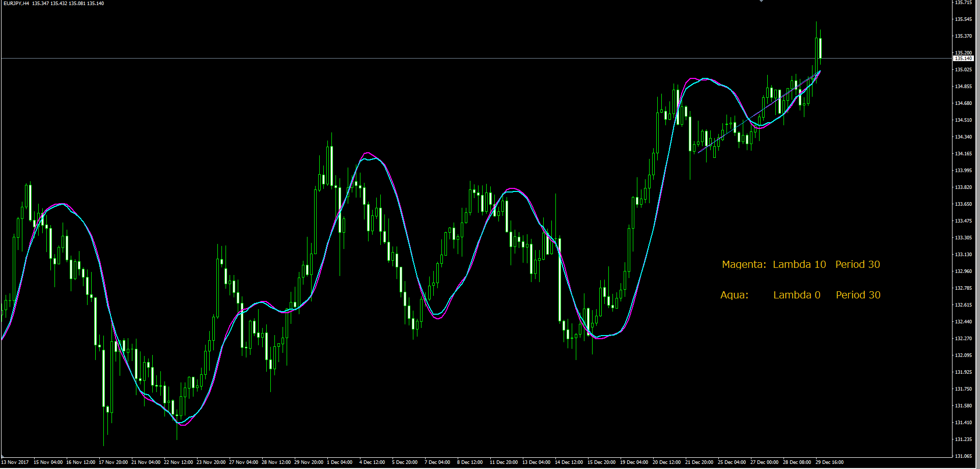Click the latest white candlestick body
The width and height of the screenshot is (980, 469).
(x=820, y=48)
